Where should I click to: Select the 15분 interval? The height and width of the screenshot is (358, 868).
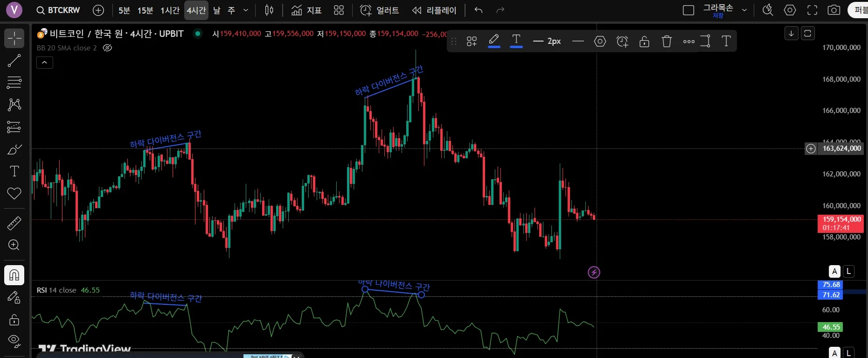click(x=145, y=10)
